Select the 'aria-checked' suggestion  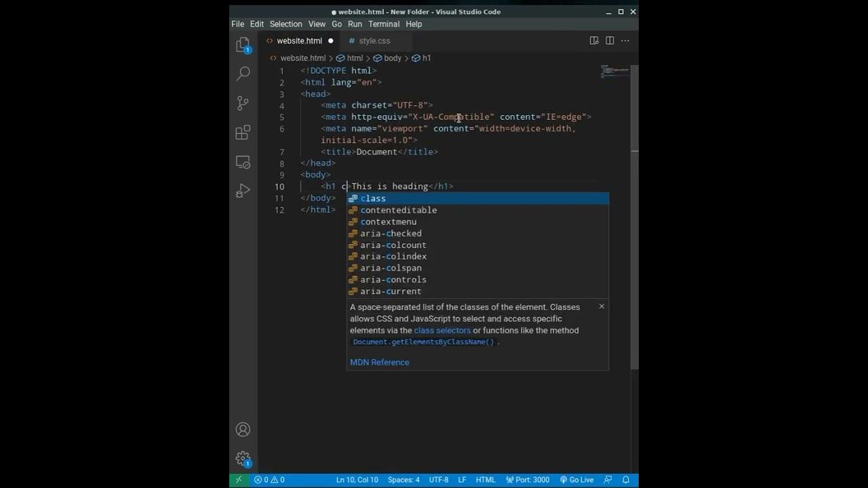(478, 233)
